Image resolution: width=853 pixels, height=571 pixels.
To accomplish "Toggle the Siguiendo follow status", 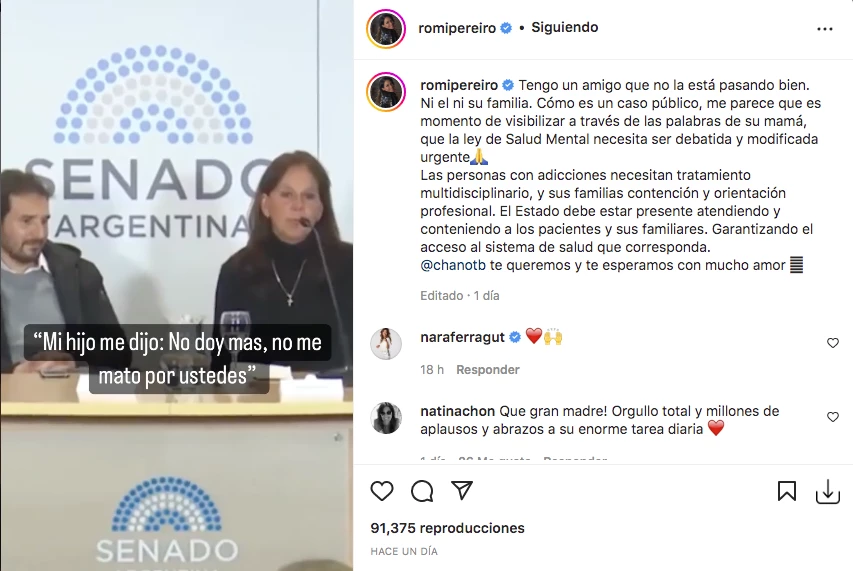I will click(565, 27).
